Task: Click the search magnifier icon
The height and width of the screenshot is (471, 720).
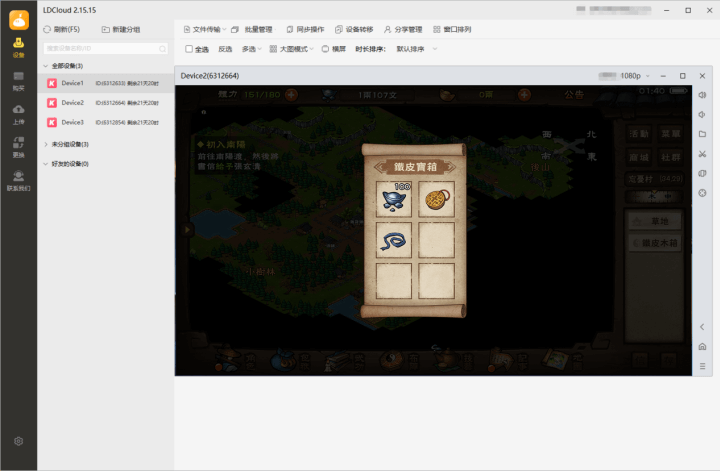Action: pos(163,49)
